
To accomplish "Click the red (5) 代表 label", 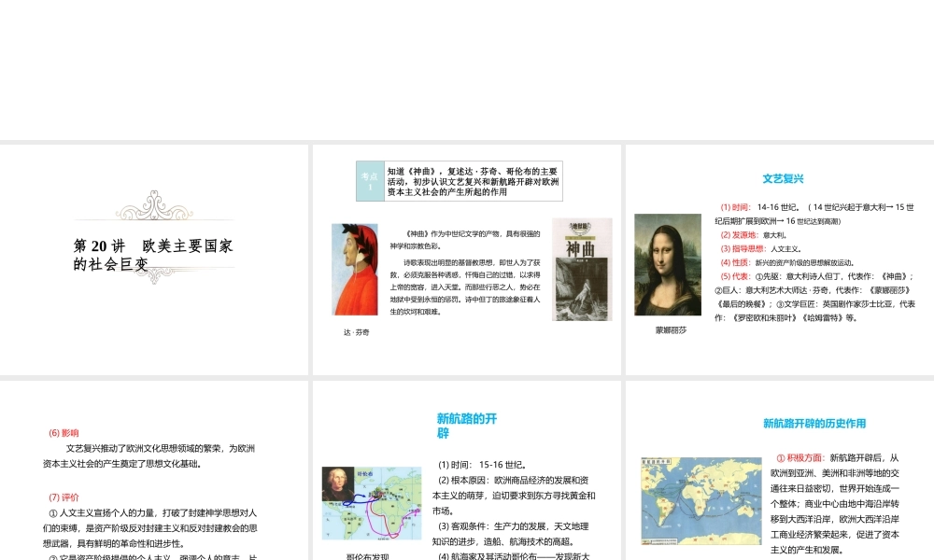I will (736, 276).
